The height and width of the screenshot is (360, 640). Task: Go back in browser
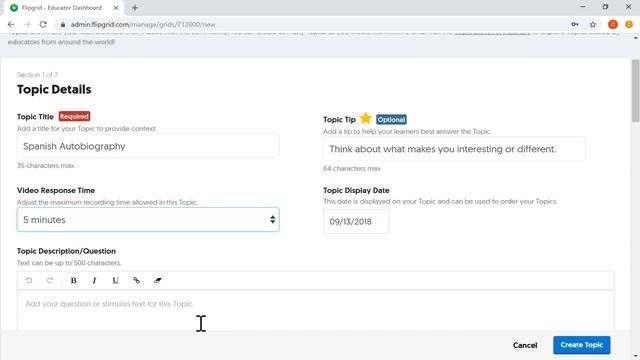[x=11, y=24]
